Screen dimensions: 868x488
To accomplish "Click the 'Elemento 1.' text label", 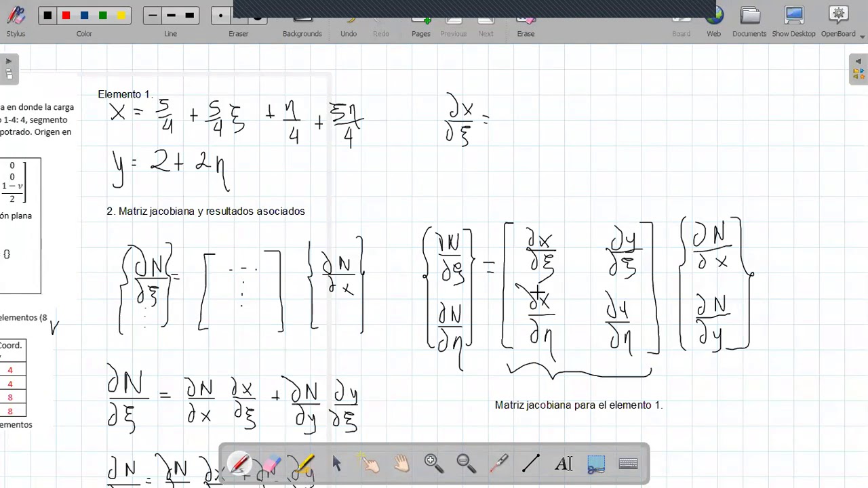I will 125,94.
